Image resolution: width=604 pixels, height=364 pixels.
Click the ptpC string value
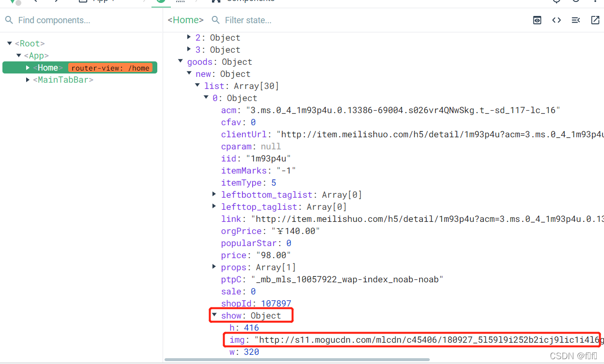347,279
